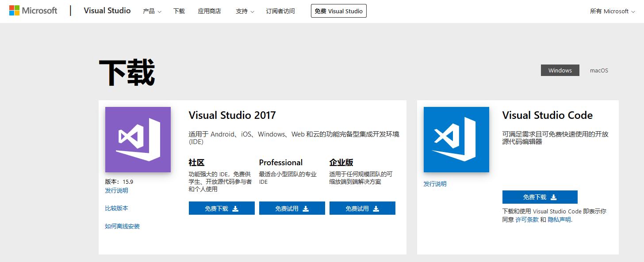Open 发行说明 under Visual Studio 2017 version

pos(116,190)
